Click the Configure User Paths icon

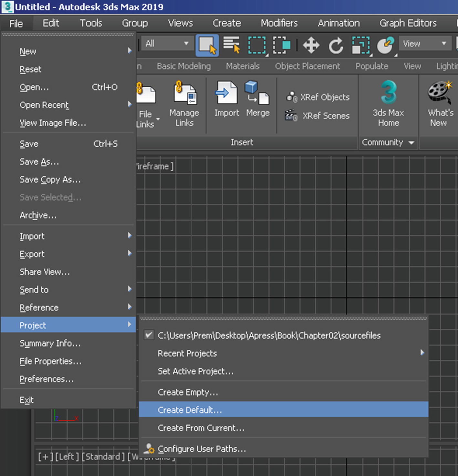[149, 449]
